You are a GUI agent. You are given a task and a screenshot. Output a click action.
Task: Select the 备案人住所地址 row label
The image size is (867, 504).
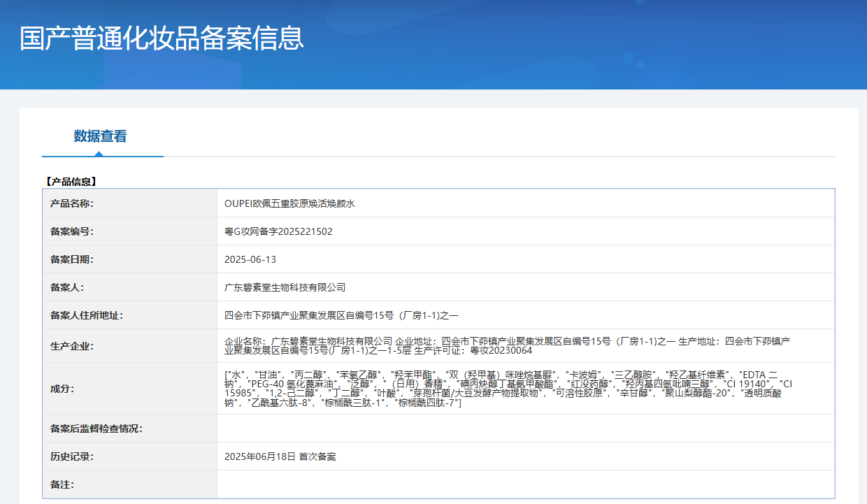click(x=87, y=315)
